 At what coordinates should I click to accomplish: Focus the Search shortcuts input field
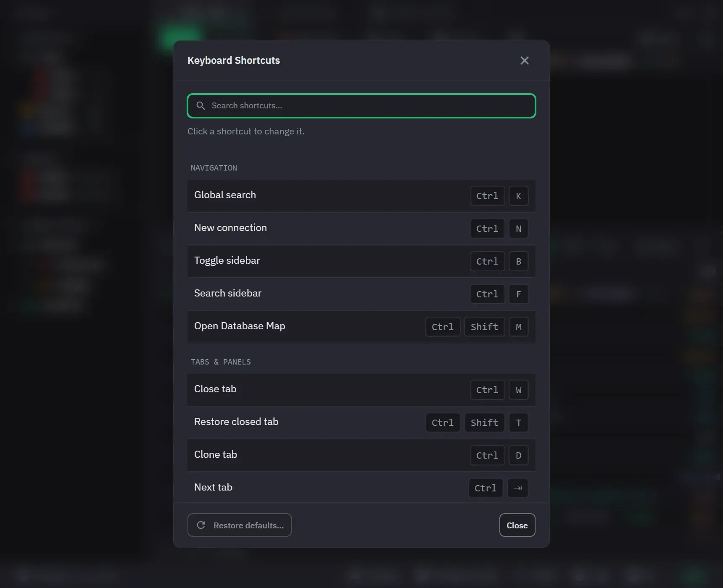click(361, 106)
